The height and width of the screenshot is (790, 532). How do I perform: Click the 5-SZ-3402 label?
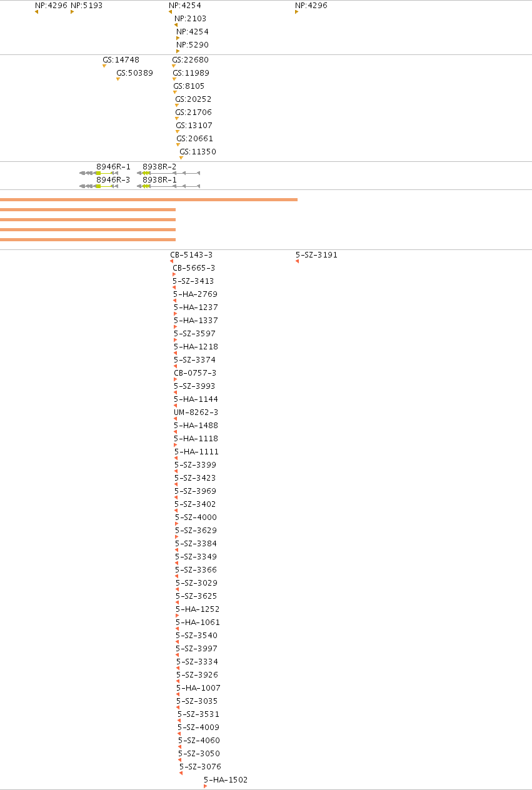pos(195,504)
